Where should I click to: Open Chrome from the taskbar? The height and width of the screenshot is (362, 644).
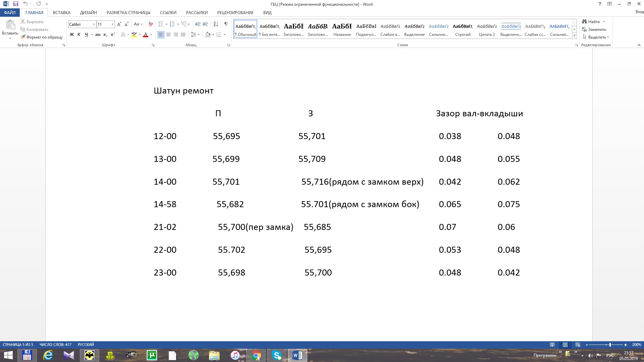click(x=256, y=355)
